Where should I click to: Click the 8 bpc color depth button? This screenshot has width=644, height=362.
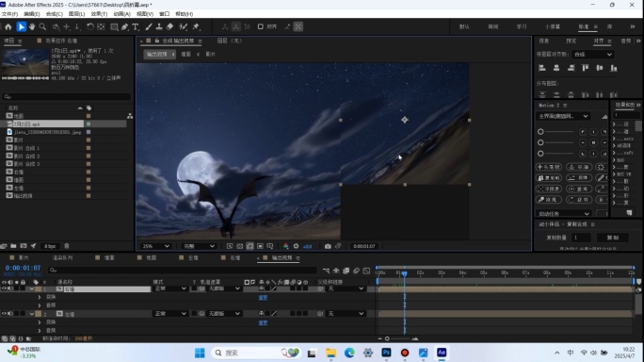point(50,246)
